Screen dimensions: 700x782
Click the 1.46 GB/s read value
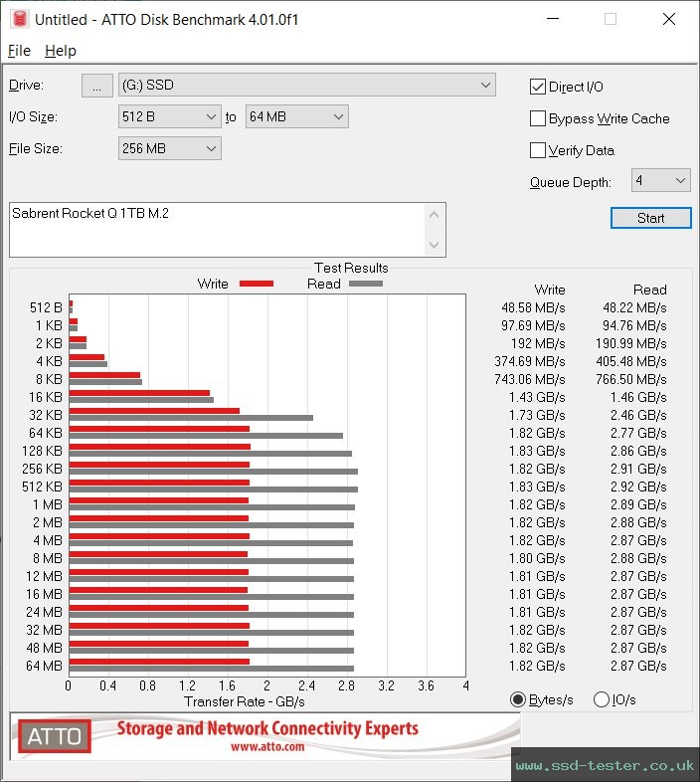tap(638, 398)
